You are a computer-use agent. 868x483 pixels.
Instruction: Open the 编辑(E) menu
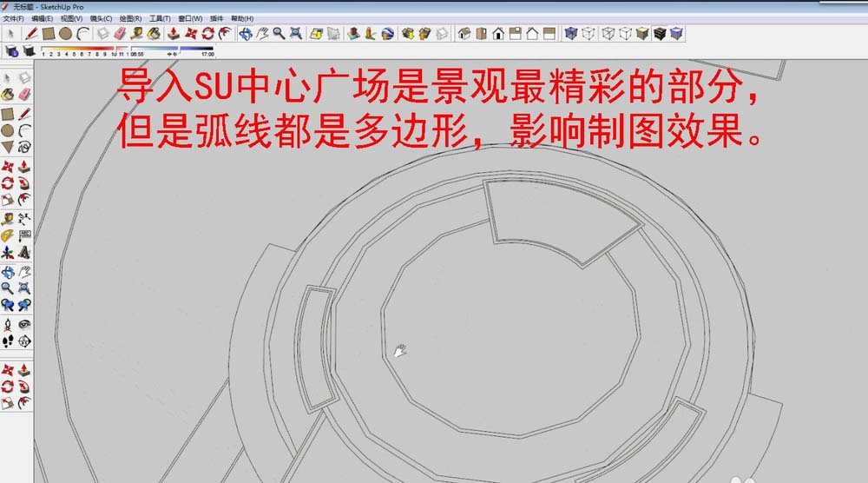[x=42, y=19]
